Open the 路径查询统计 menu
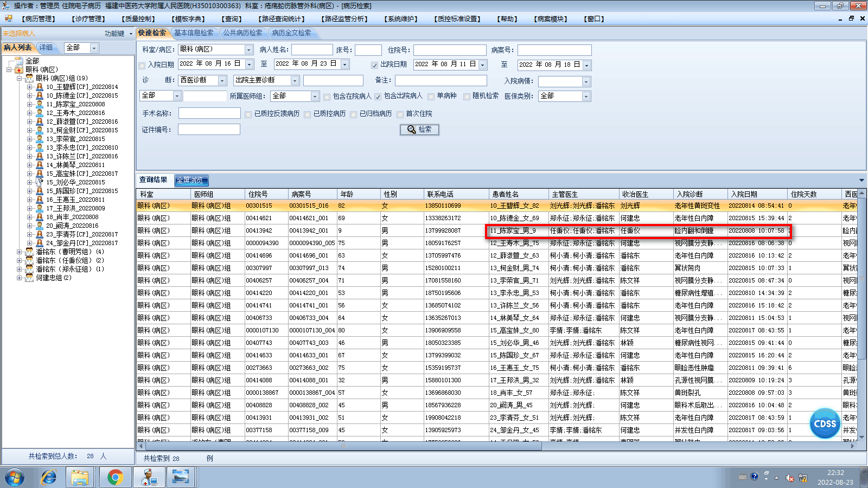 coord(282,19)
